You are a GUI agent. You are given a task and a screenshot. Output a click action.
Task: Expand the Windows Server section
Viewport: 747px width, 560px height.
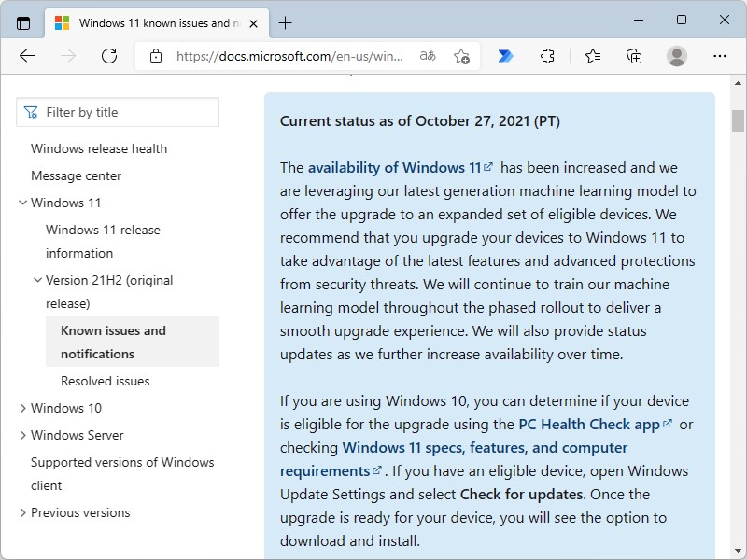click(x=23, y=435)
